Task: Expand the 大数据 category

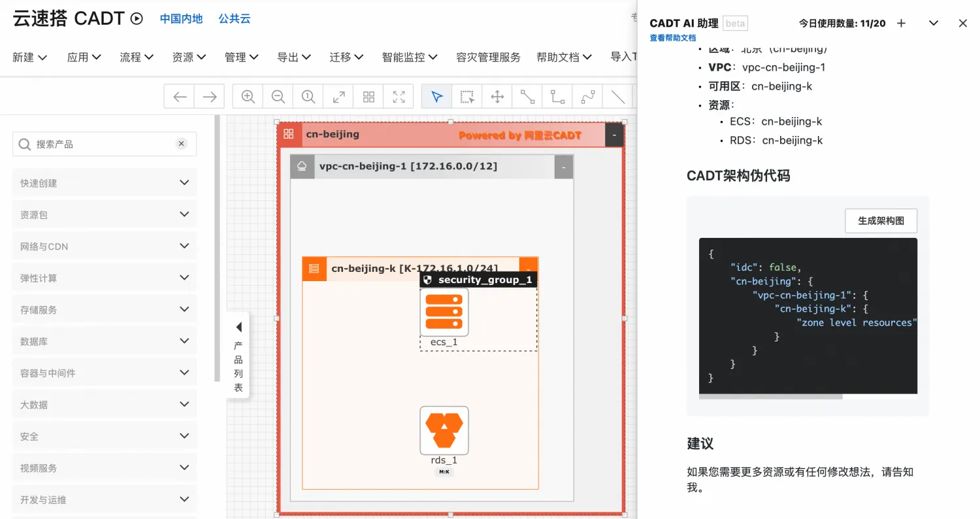Action: coord(105,405)
